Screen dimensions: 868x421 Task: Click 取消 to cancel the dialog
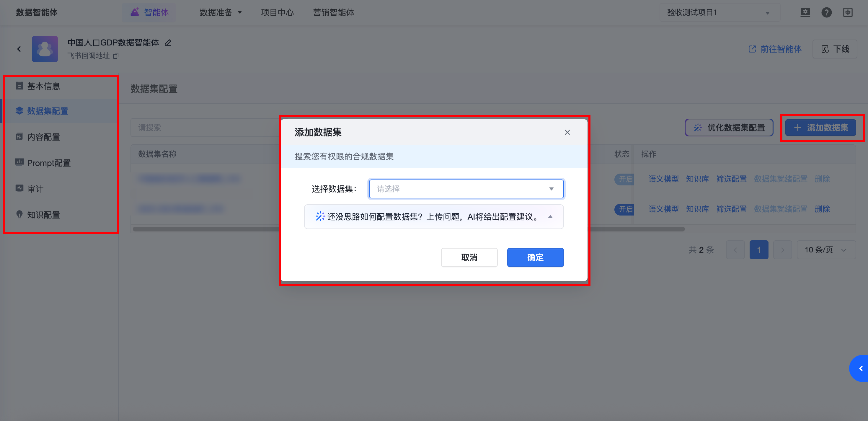[x=469, y=257]
